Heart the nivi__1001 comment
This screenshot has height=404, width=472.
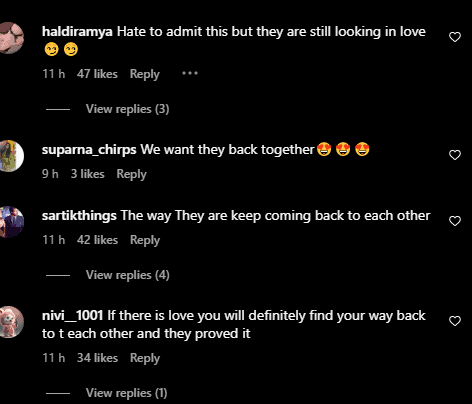tap(455, 321)
